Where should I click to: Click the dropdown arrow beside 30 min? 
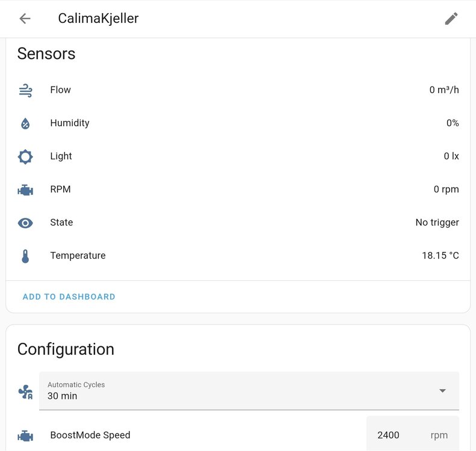click(x=442, y=391)
